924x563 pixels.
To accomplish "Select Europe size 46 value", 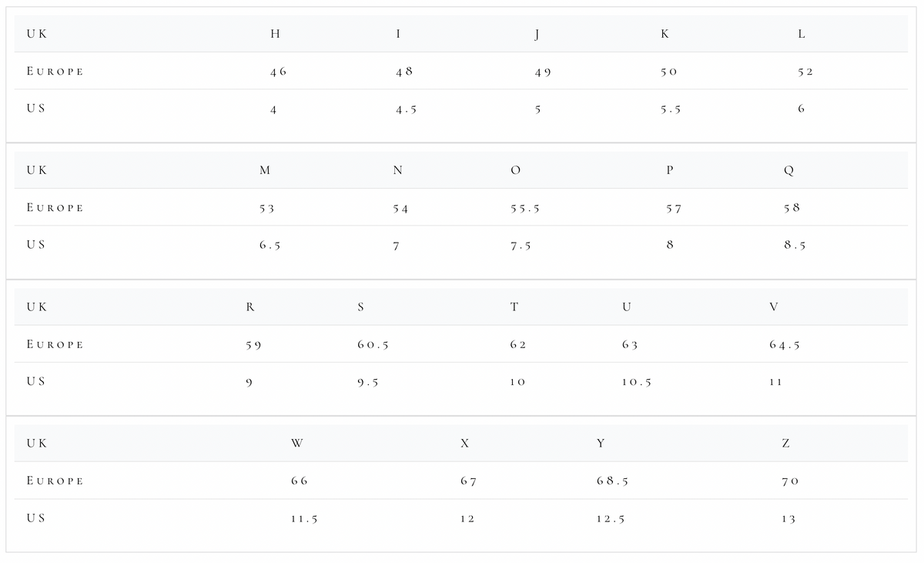I will (278, 72).
